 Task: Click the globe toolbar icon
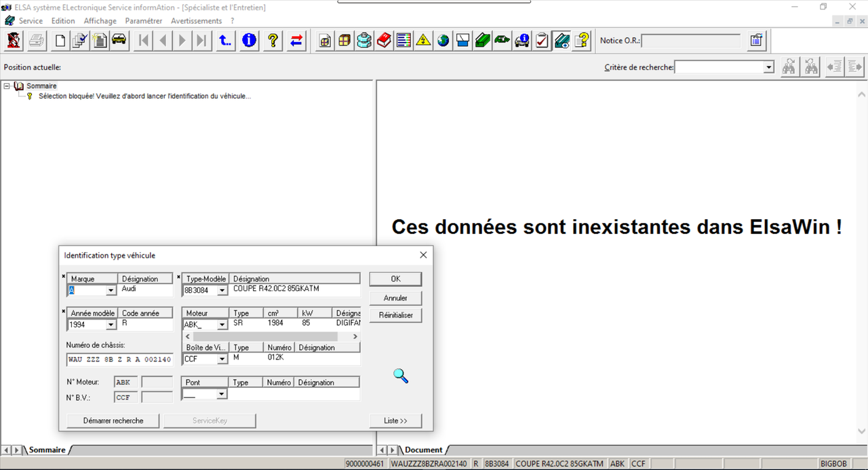[x=443, y=41]
